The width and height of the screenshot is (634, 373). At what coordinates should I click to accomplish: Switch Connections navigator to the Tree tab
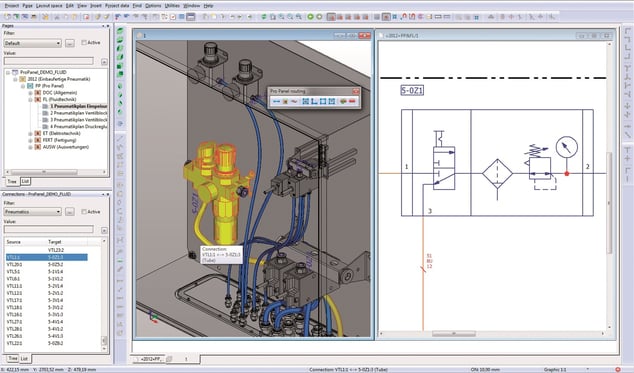[x=13, y=358]
